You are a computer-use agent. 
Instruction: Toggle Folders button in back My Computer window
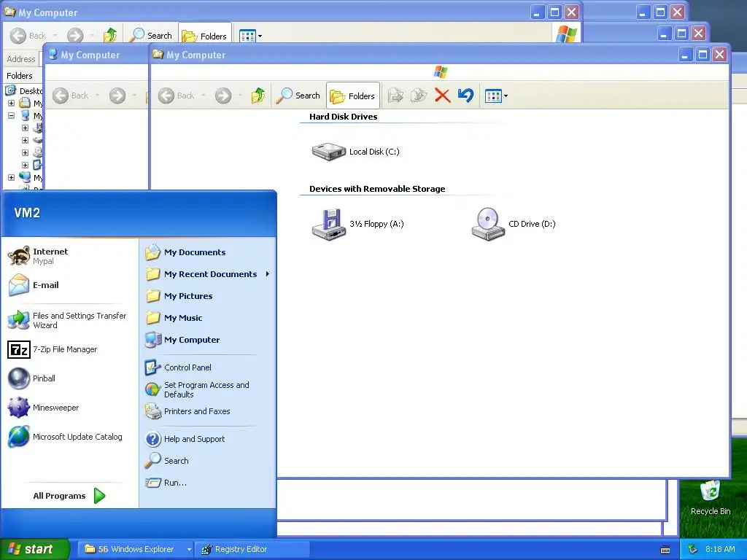[x=205, y=36]
